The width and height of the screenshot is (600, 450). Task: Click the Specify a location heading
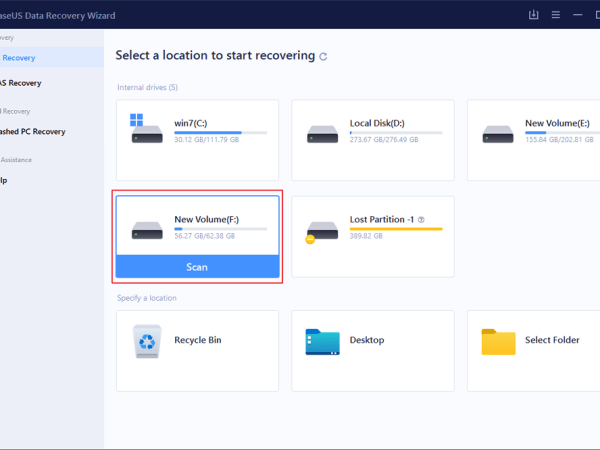(147, 298)
